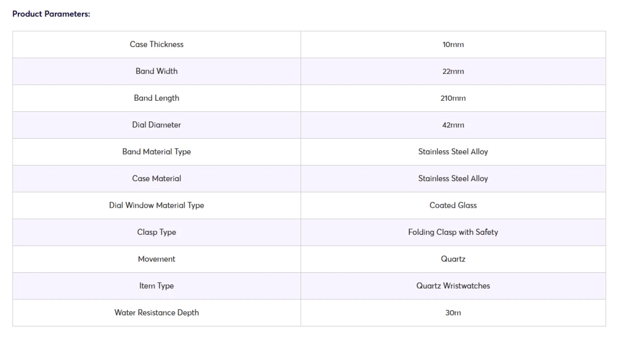Select the Case Material label

156,178
